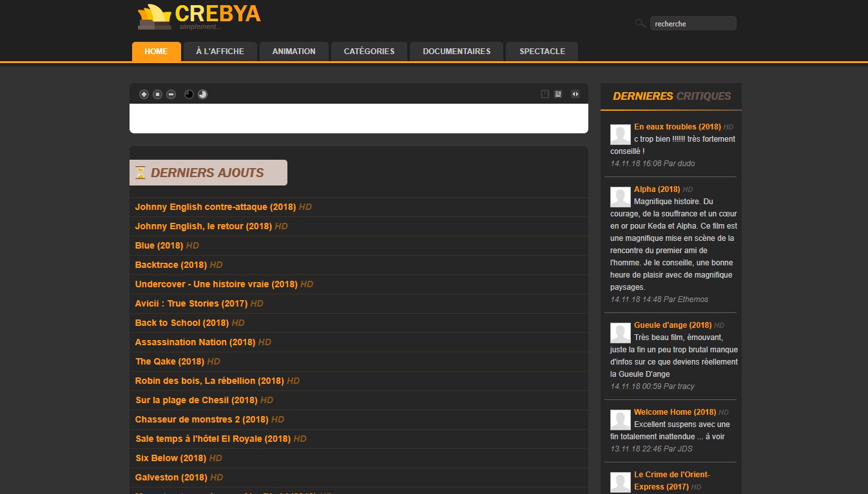Click the first list layout icon on the right
Viewport: 868px width, 494px height.
pos(544,94)
